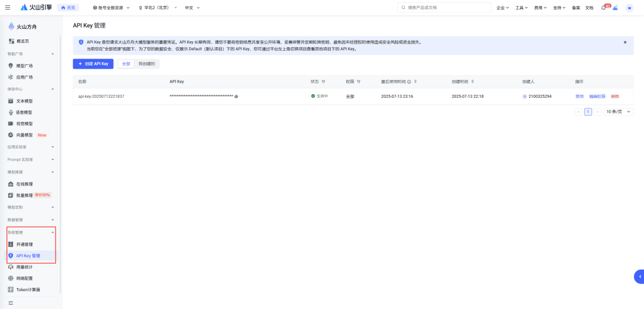644x309 pixels.
Task: Open the 权限 column filter
Action: [x=359, y=82]
